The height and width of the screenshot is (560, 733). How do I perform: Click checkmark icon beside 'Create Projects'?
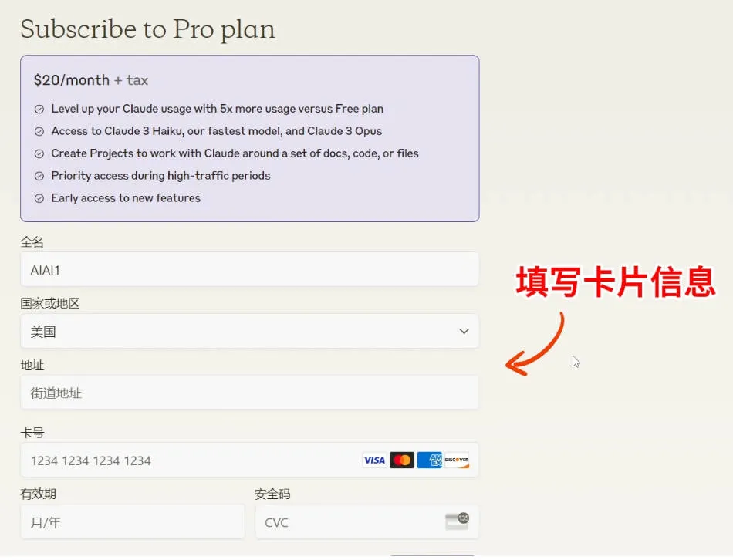[39, 153]
